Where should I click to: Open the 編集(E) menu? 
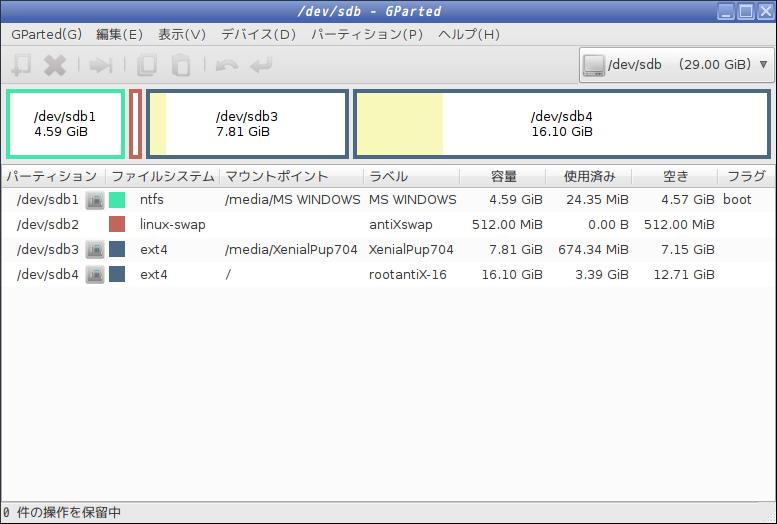(119, 34)
